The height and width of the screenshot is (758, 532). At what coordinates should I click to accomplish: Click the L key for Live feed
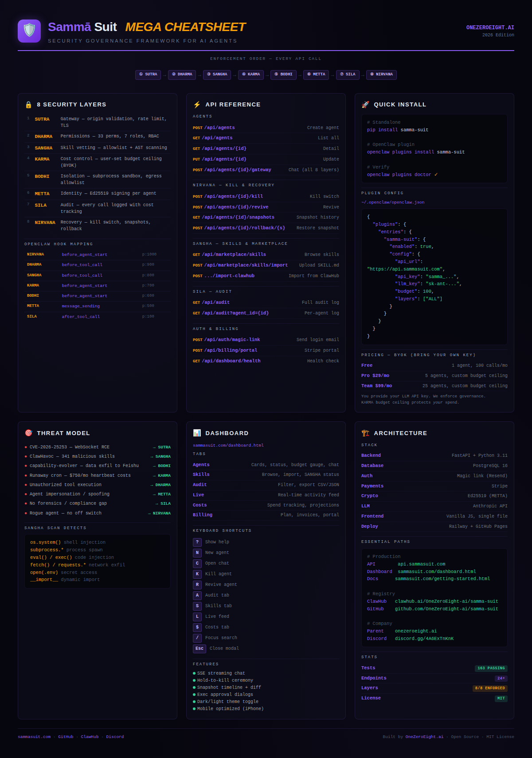[197, 617]
